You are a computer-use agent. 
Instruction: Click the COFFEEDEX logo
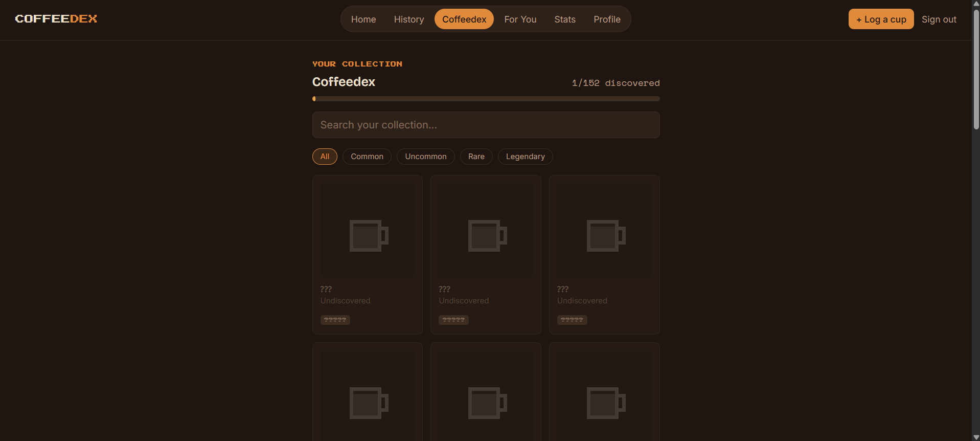coord(56,19)
